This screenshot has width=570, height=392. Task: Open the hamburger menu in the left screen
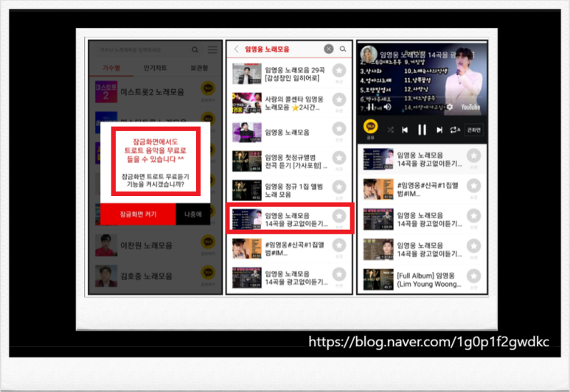pyautogui.click(x=212, y=50)
